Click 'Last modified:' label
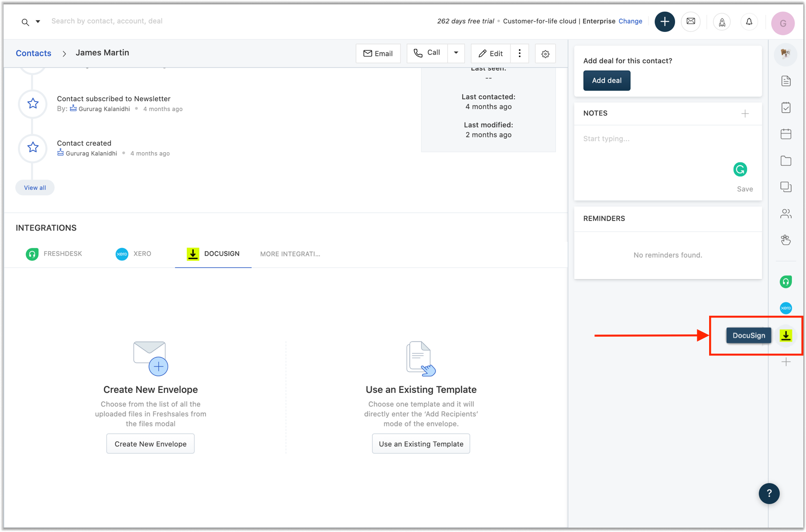 coord(488,125)
